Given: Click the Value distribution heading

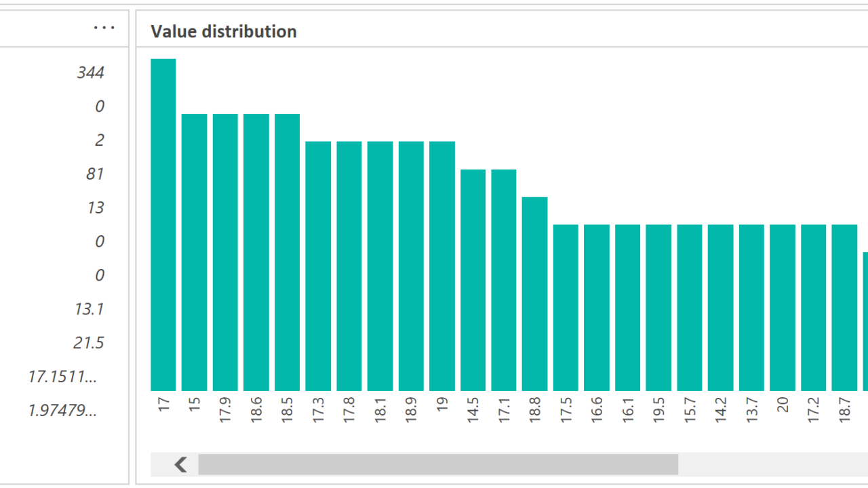Looking at the screenshot, I should click(x=223, y=31).
